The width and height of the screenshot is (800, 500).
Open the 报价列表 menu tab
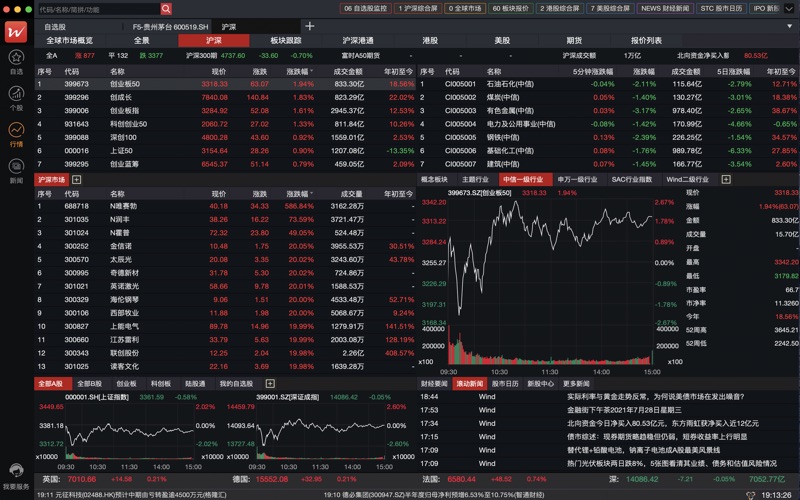(646, 40)
